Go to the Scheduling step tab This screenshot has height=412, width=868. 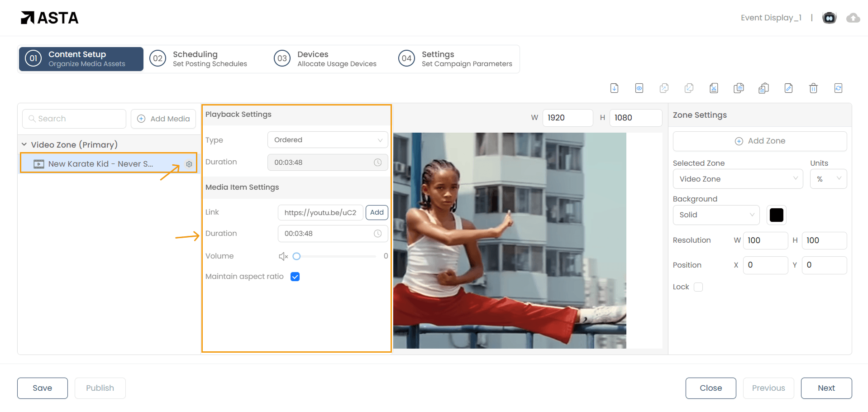click(199, 59)
